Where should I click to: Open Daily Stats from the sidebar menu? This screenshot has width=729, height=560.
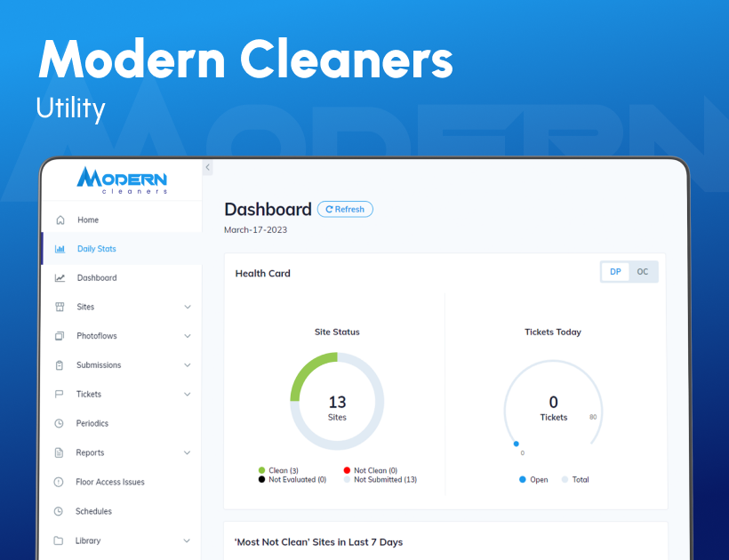96,249
